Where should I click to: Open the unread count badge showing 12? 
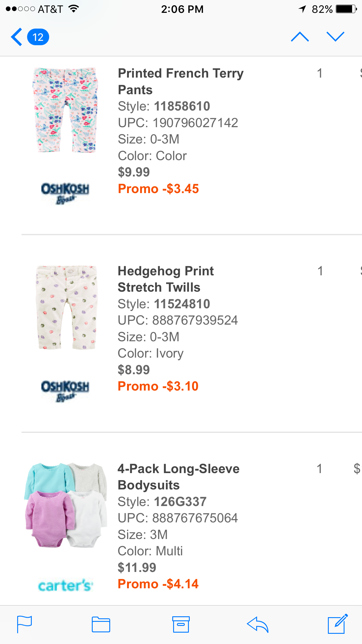point(38,37)
